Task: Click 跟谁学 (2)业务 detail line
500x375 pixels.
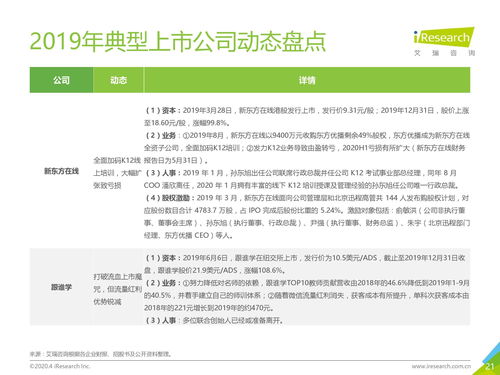Action: pos(307,295)
